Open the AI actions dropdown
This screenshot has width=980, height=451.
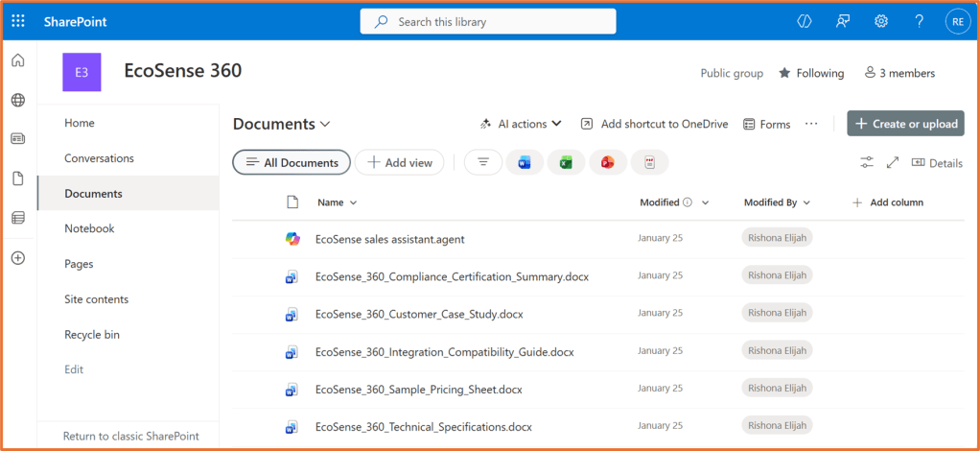[x=521, y=124]
